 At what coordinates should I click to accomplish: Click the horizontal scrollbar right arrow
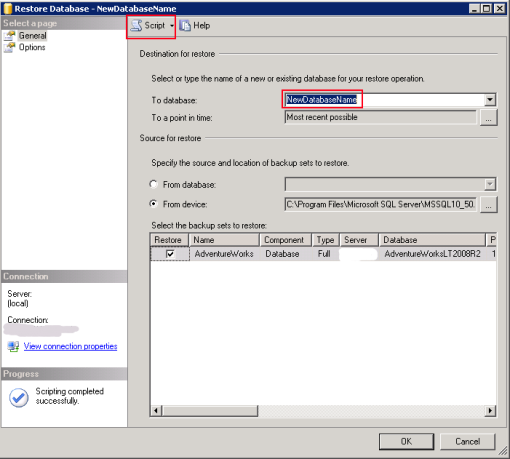(x=490, y=411)
